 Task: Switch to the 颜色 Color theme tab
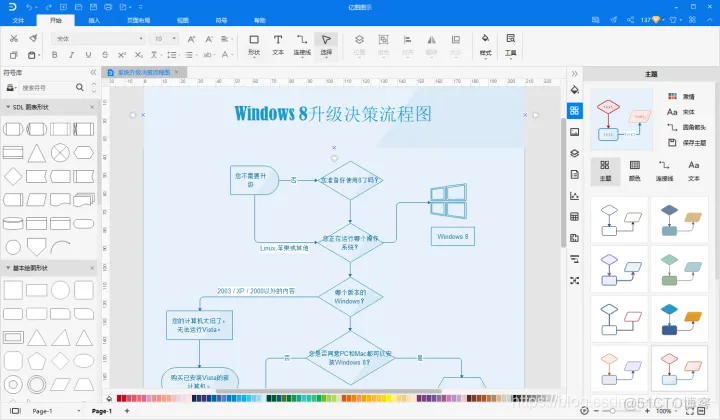pos(635,171)
